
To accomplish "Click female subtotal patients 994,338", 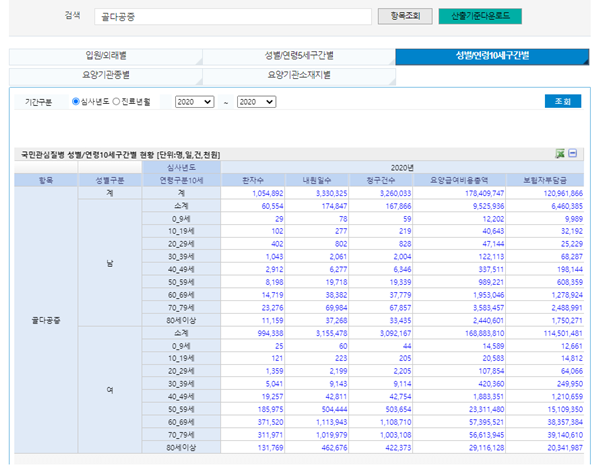I will click(x=271, y=333).
